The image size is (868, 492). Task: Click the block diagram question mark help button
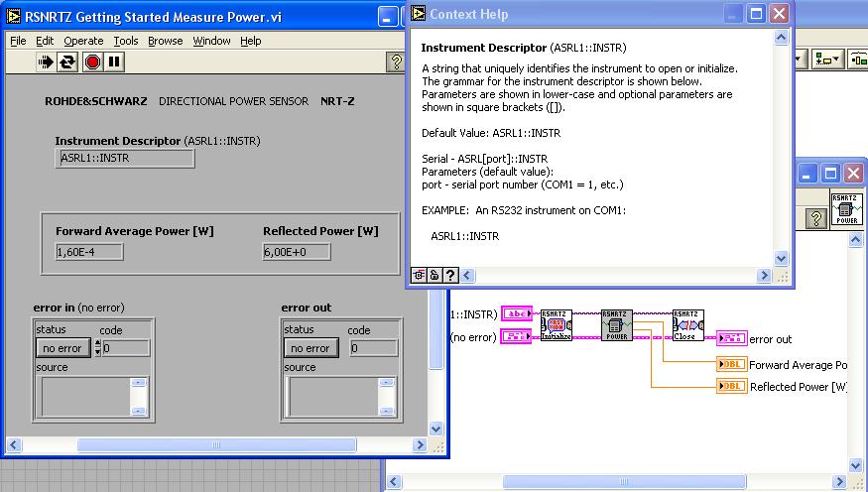815,218
